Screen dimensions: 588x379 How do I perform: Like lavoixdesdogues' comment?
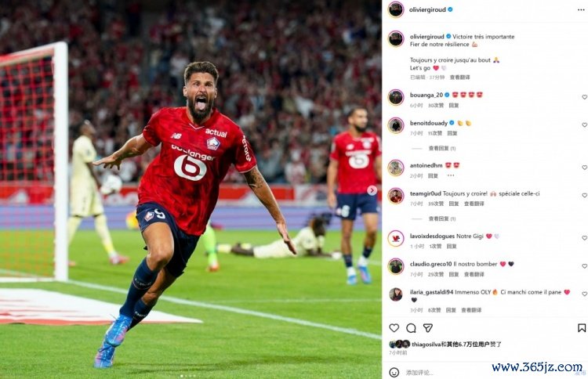584,238
